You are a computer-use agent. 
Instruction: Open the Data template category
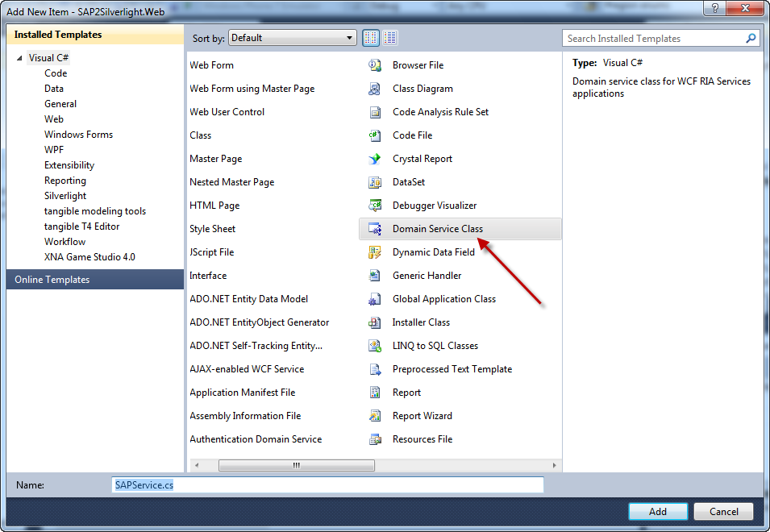pos(53,89)
